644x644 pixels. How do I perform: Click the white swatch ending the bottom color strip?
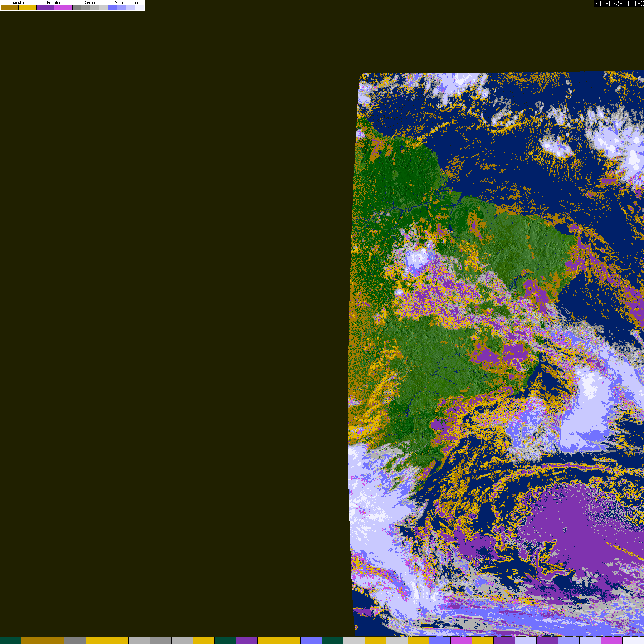tap(633, 640)
